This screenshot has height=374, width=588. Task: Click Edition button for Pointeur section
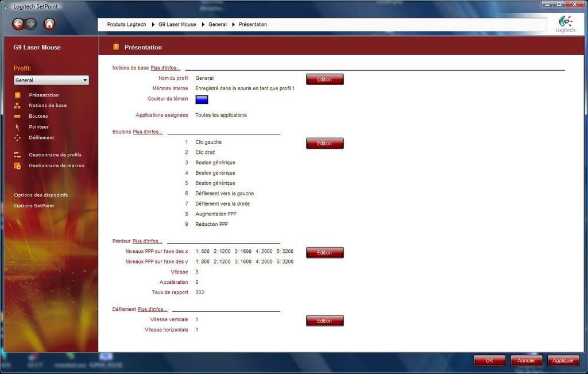coord(324,253)
